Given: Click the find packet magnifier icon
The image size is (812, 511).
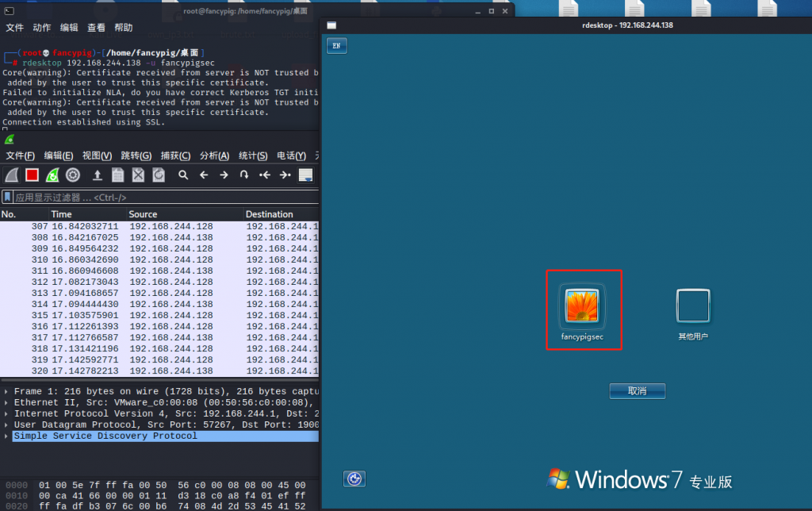Looking at the screenshot, I should pos(183,175).
